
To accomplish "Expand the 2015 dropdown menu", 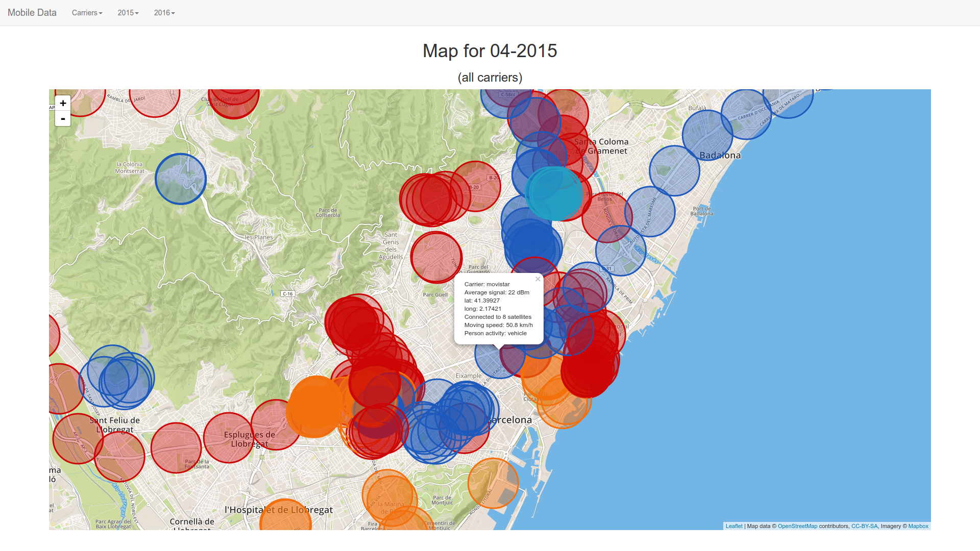I will click(x=128, y=13).
